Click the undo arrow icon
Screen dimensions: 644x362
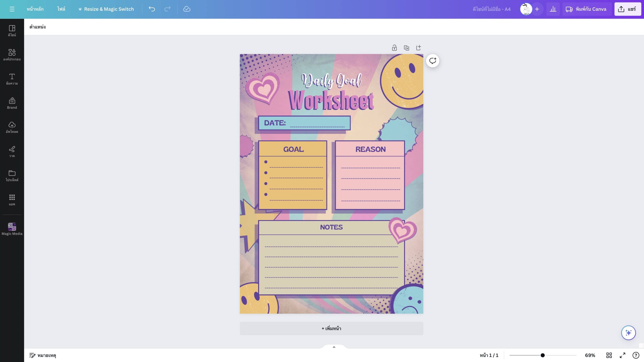coord(152,9)
